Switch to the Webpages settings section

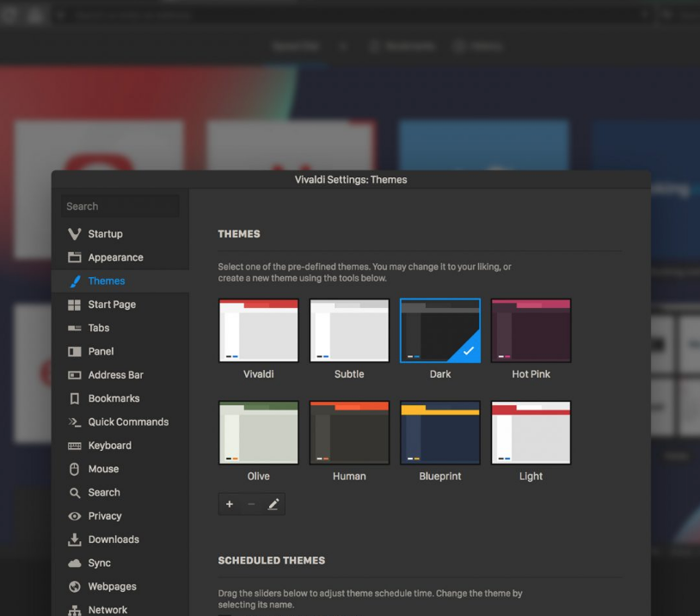tap(120, 587)
